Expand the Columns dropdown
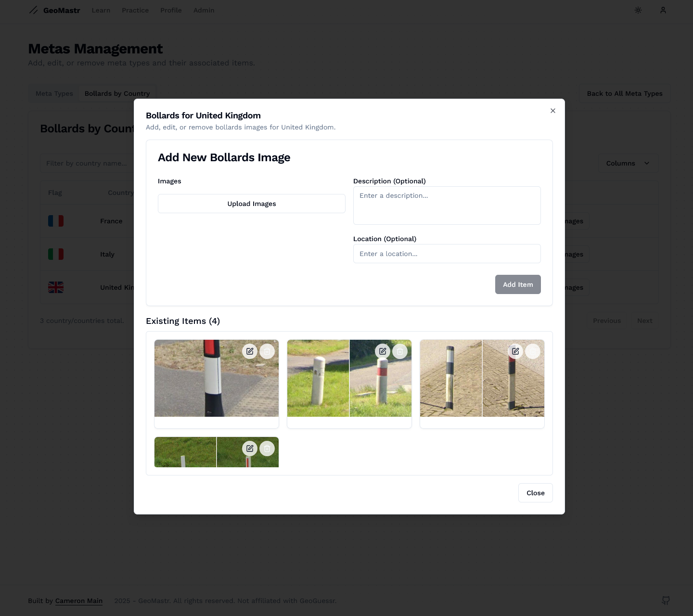 [x=628, y=163]
